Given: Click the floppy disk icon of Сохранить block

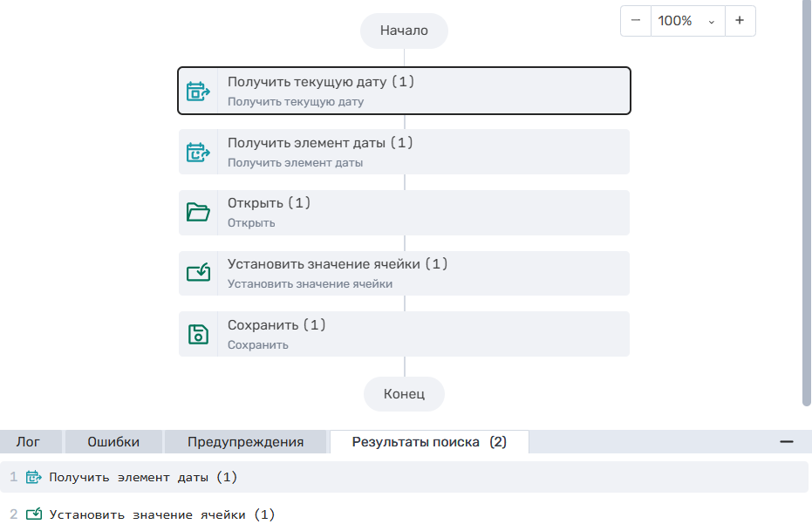Looking at the screenshot, I should [199, 334].
